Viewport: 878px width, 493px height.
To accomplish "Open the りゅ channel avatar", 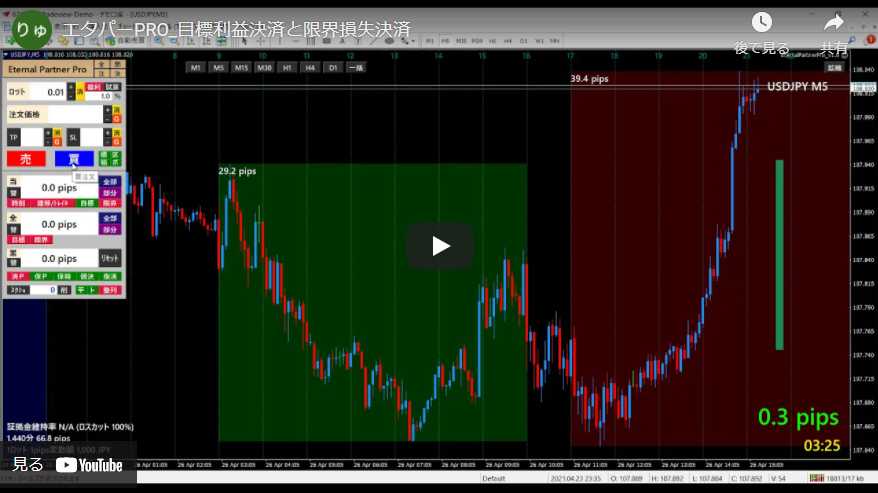I will [31, 29].
